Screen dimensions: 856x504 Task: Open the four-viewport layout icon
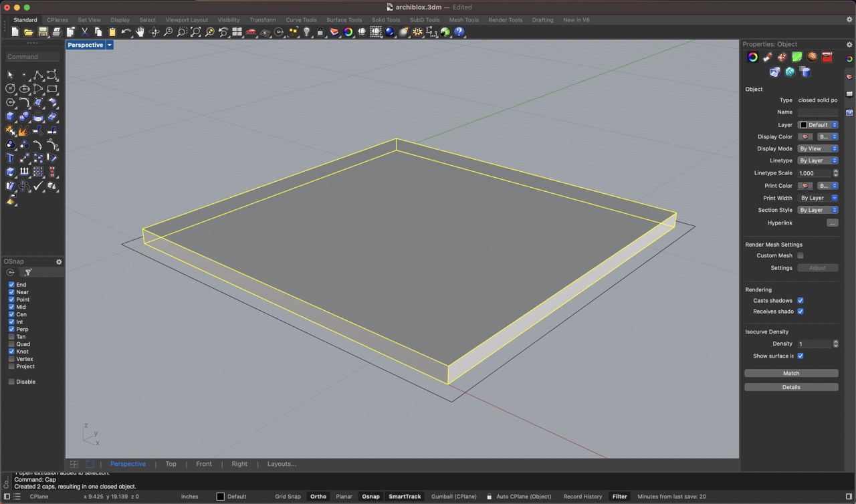click(x=237, y=32)
